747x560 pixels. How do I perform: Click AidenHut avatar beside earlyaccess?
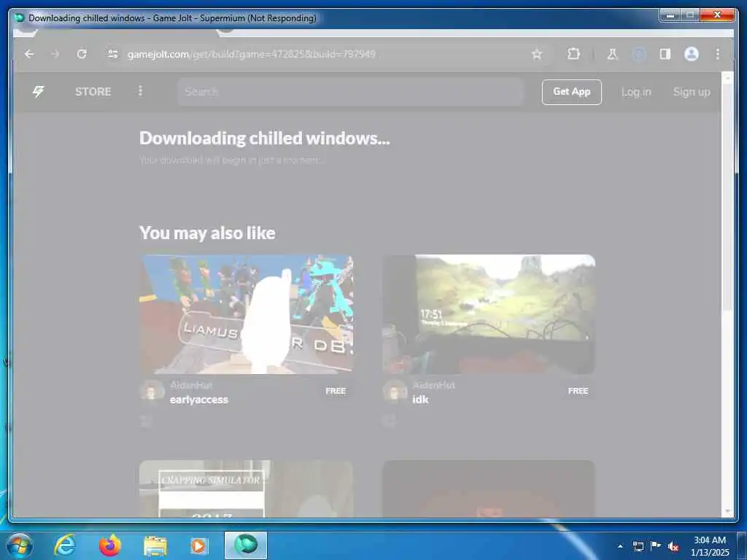pos(152,392)
